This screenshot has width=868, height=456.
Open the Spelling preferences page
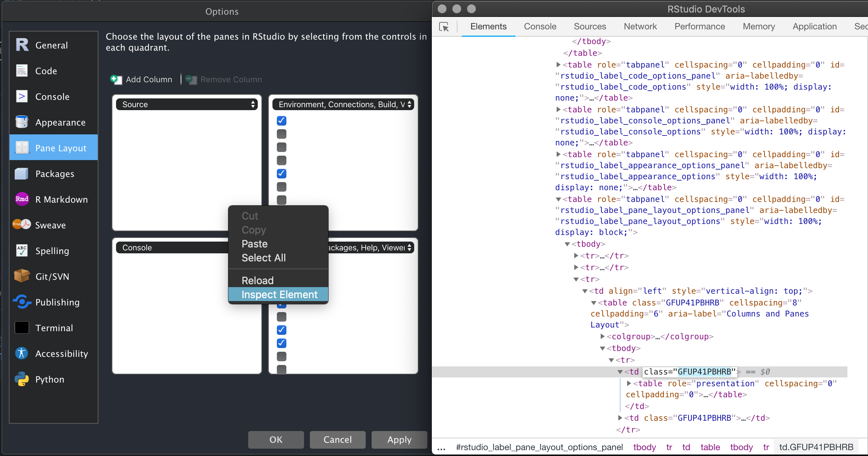coord(52,251)
